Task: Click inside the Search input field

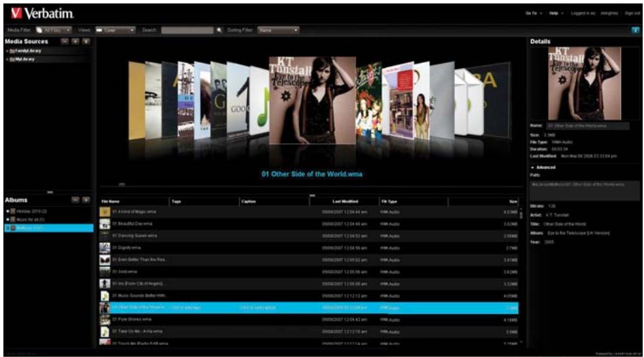Action: point(187,30)
